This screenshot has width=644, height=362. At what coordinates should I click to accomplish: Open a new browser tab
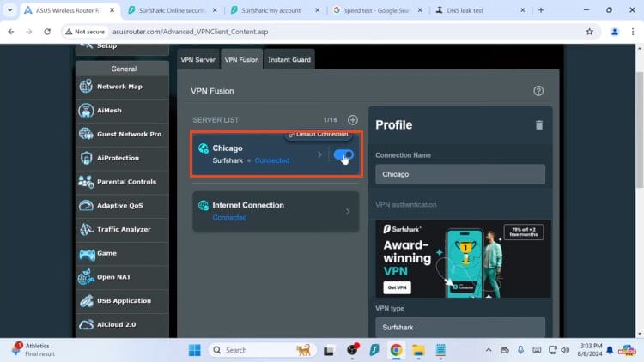[541, 10]
